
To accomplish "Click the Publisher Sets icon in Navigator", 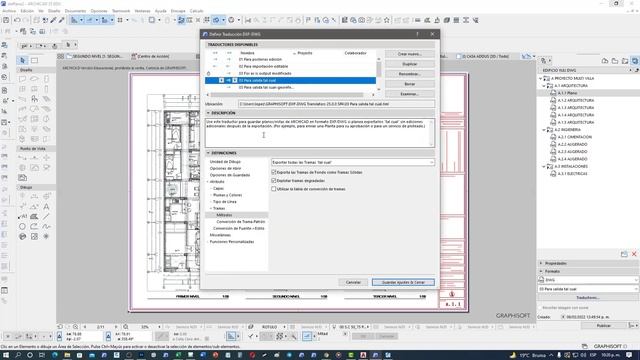I will point(635,61).
